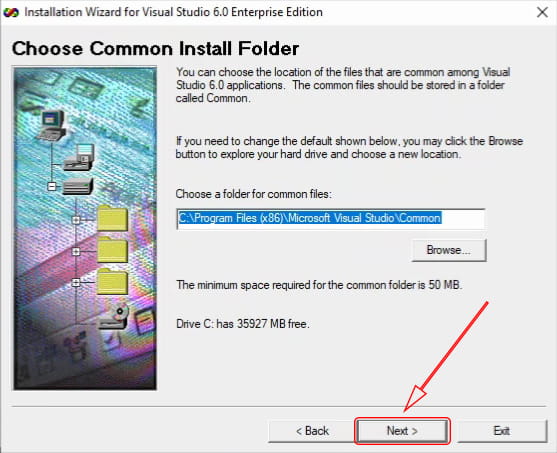Image resolution: width=557 pixels, height=453 pixels.
Task: Expand the plus box beside the top folder
Action: 76,220
